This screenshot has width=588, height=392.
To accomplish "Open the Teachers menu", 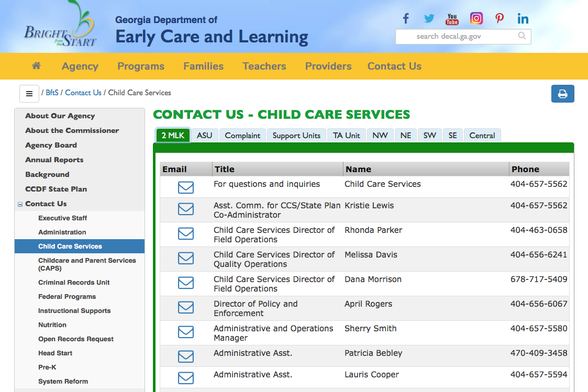I will [x=264, y=66].
